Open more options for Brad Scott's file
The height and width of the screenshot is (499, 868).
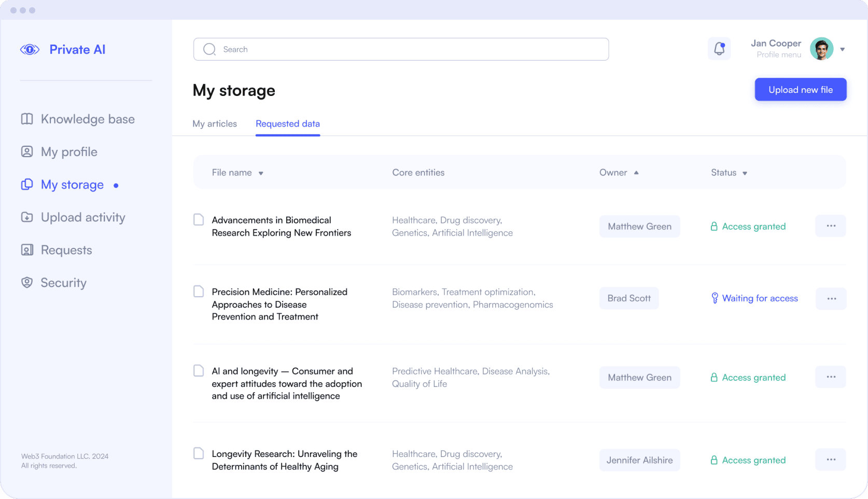(831, 299)
